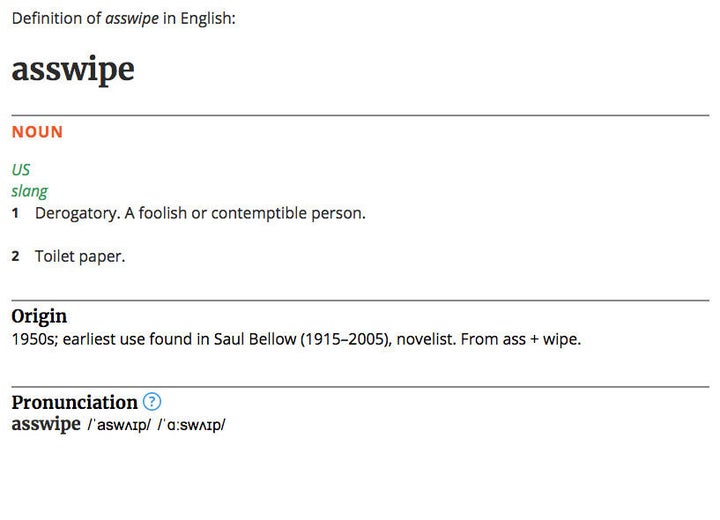Click the (1915–2005) dates in origin
720x520 pixels.
[346, 339]
